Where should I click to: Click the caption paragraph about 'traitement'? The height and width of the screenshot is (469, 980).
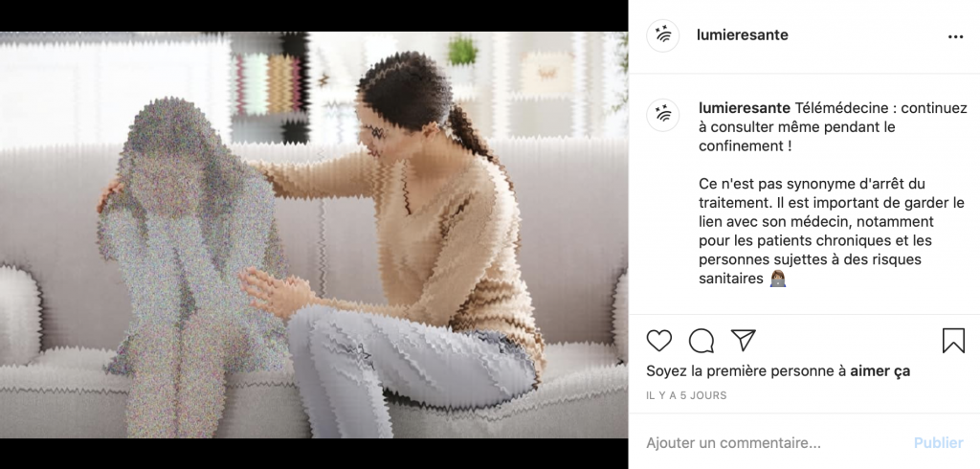pos(832,232)
